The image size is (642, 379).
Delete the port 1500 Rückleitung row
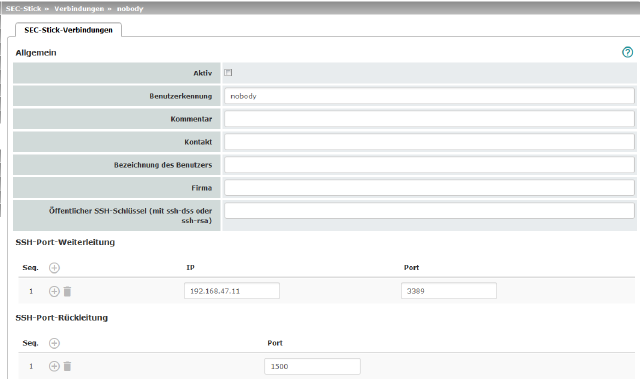68,366
